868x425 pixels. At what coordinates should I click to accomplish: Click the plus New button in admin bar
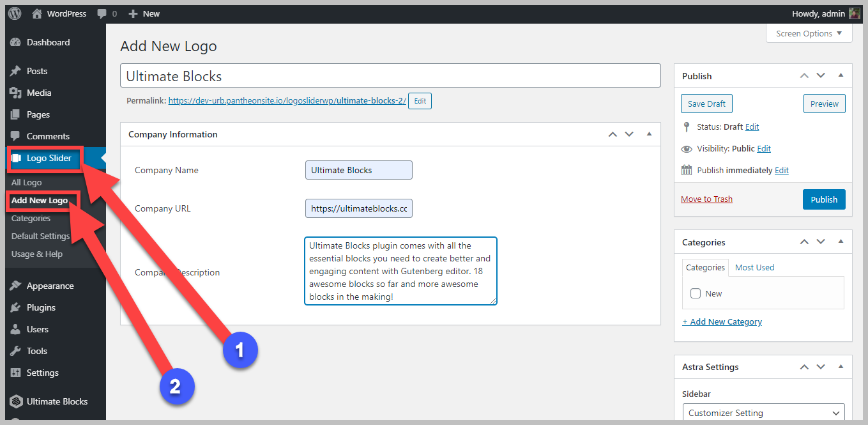(x=144, y=13)
